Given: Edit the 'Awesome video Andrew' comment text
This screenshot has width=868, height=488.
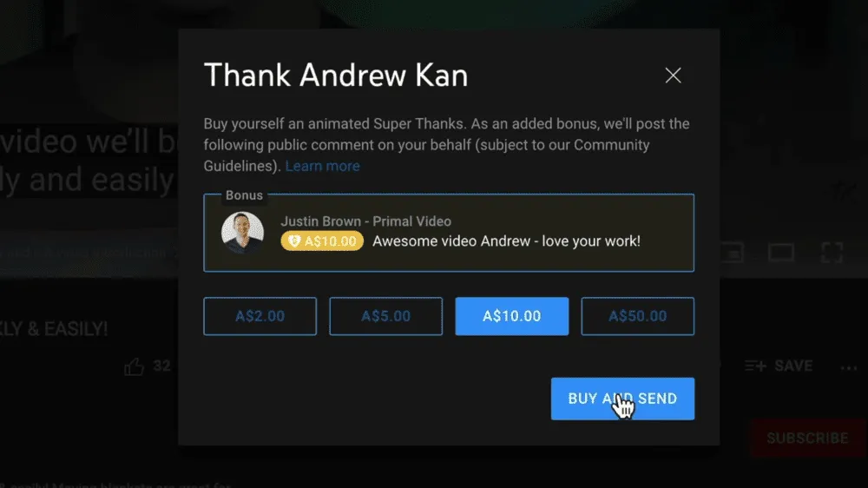Looking at the screenshot, I should pyautogui.click(x=507, y=241).
